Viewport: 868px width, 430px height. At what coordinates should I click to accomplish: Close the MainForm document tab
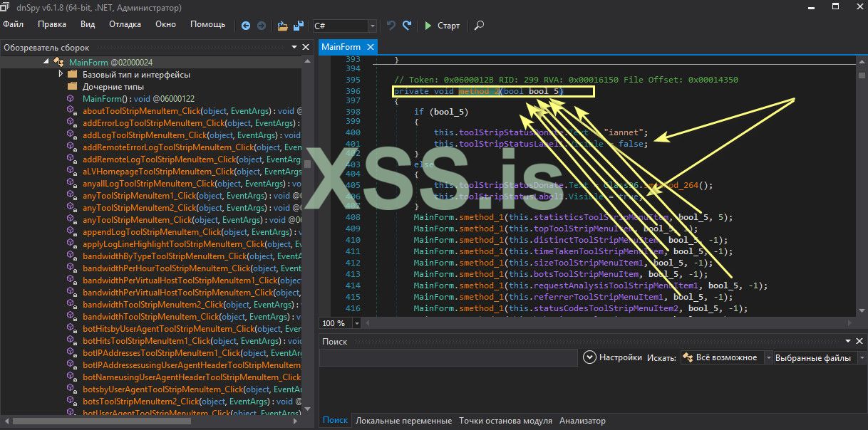pos(371,47)
